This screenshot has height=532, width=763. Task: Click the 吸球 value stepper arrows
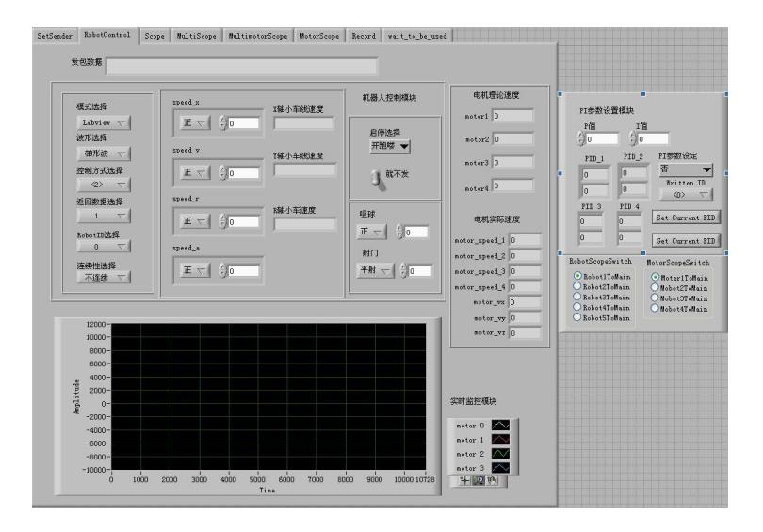[399, 232]
